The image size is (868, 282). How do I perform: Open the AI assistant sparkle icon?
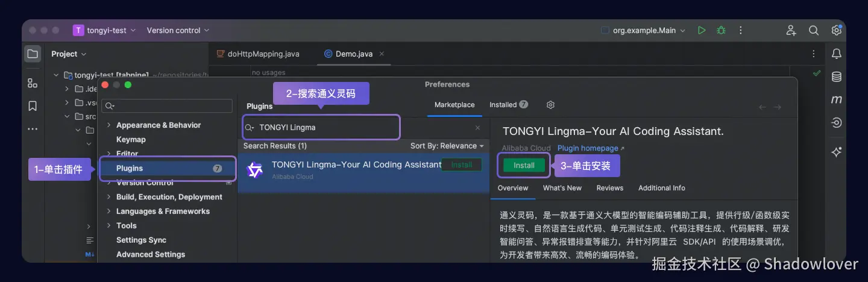[836, 152]
